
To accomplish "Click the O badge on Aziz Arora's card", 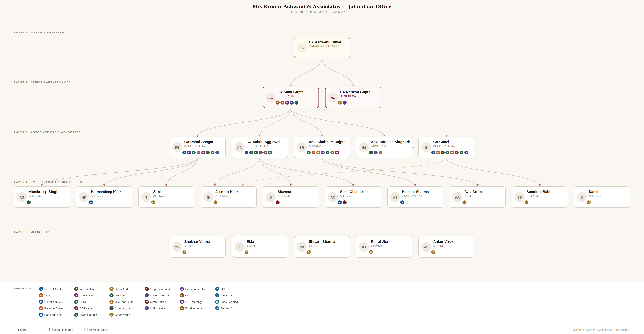I will 464,202.
